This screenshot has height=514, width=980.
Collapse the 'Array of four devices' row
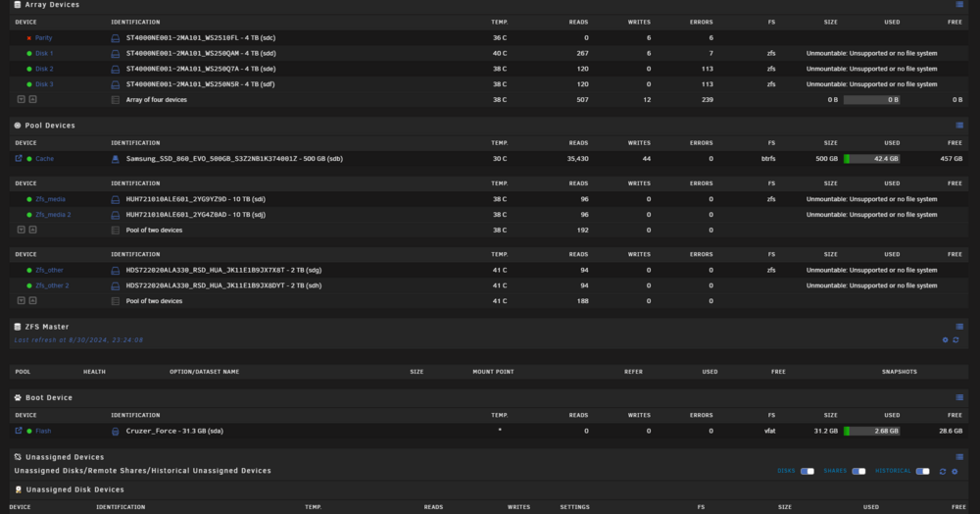pyautogui.click(x=21, y=99)
